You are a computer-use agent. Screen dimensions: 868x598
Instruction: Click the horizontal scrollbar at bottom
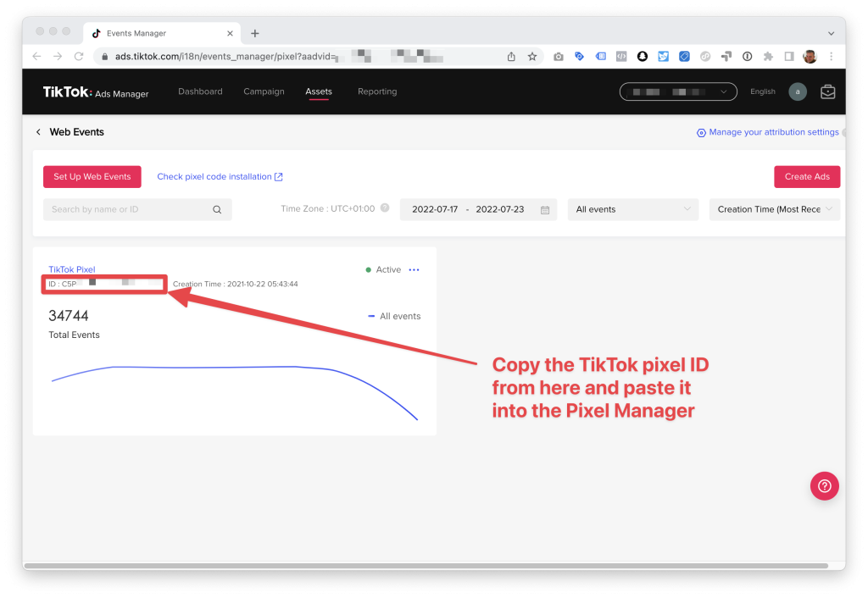point(426,566)
